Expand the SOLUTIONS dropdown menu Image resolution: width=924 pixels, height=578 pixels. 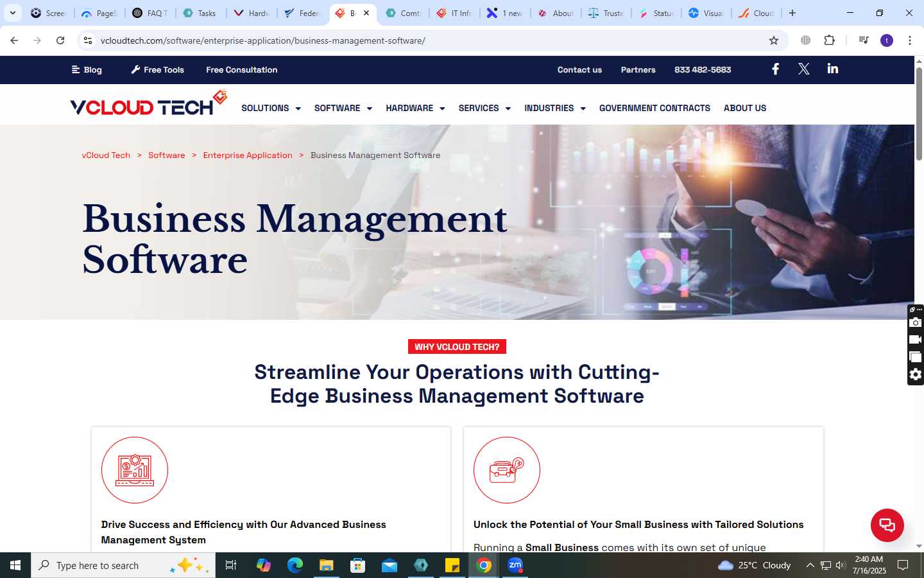(x=271, y=108)
